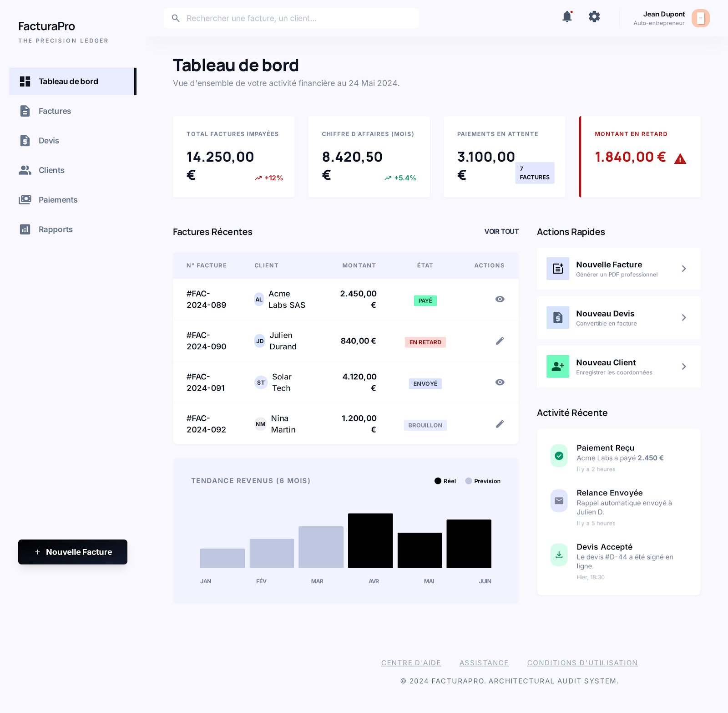Click the Paiement Reçu checkmark icon

(x=559, y=456)
